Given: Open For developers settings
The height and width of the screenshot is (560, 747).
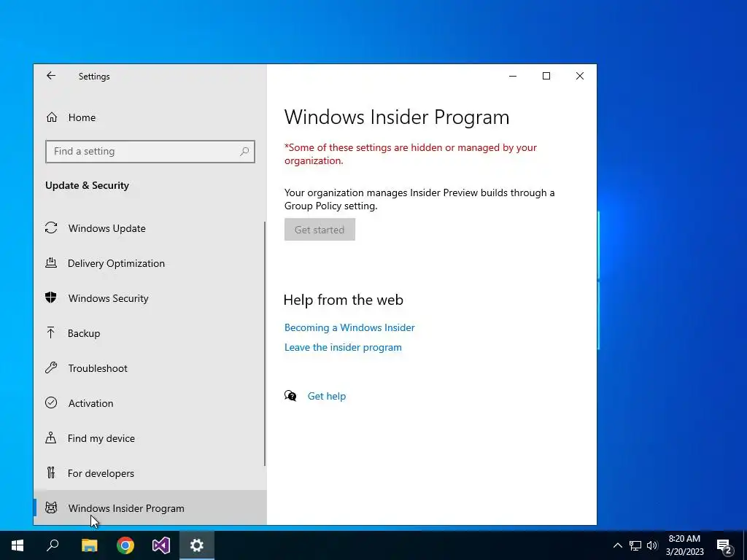Looking at the screenshot, I should coord(150,473).
